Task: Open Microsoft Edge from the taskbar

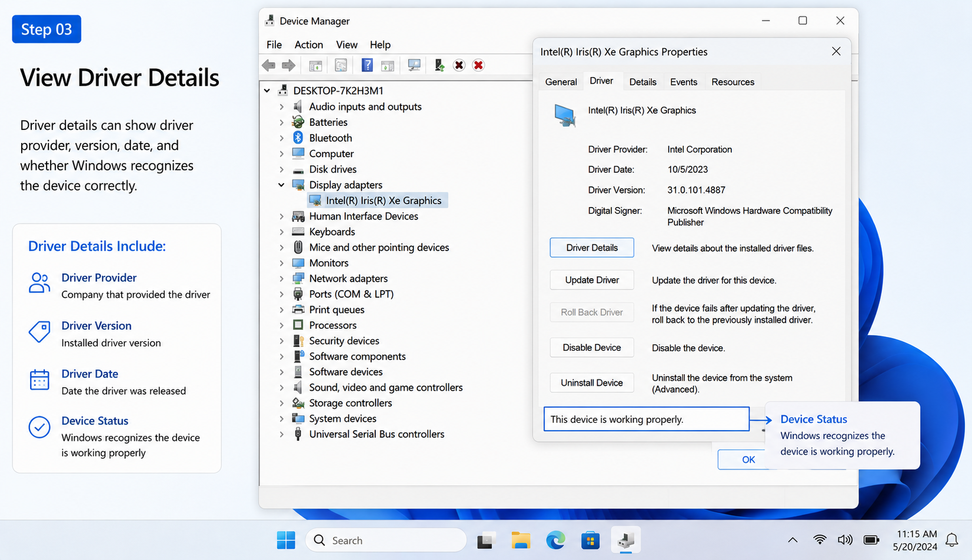Action: click(x=555, y=540)
